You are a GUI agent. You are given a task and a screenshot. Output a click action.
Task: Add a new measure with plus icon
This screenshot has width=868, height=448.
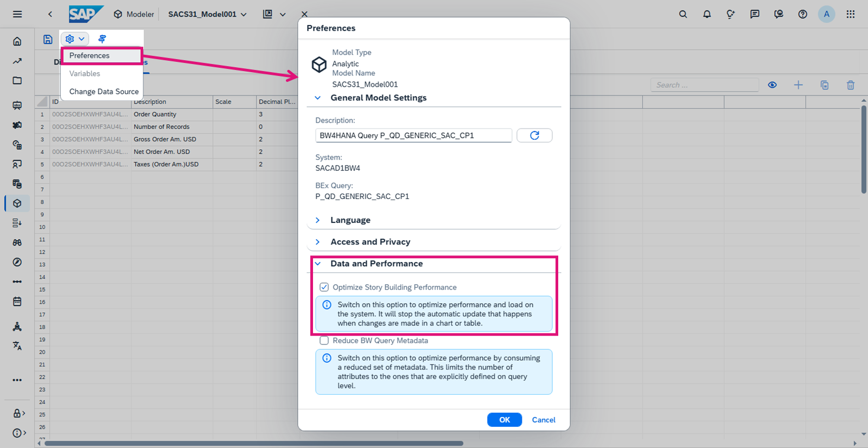(798, 85)
